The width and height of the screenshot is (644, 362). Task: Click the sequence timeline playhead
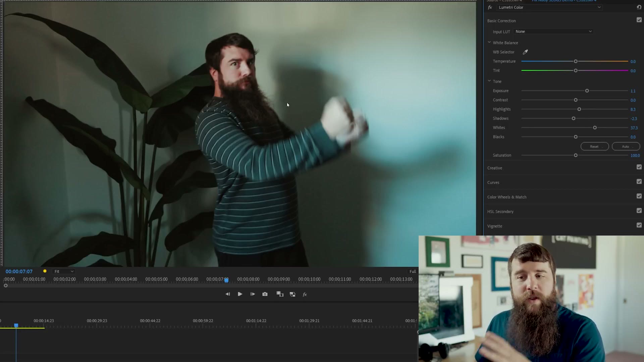tap(16, 325)
